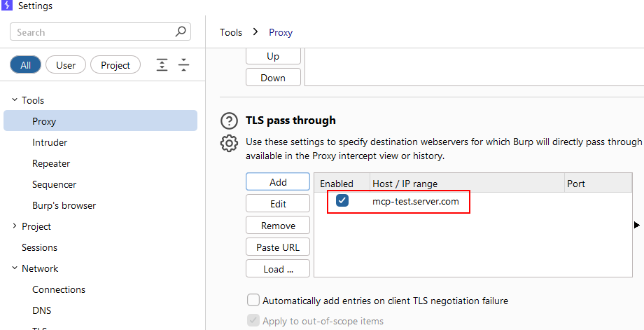
Task: Open Intruder settings in sidebar
Action: tap(50, 142)
